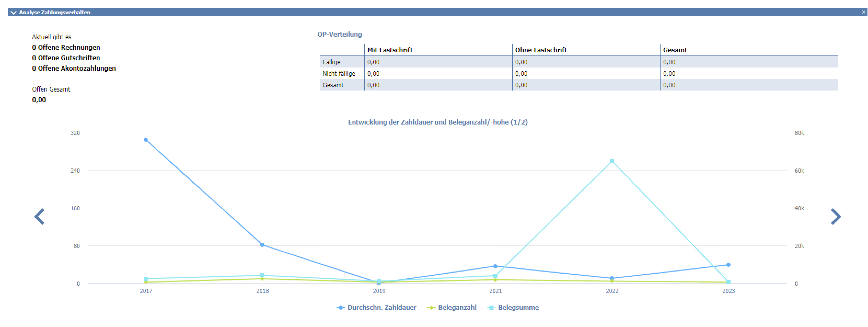Close the Analyse Zahlungsverhalten panel
868x327 pixels.
[x=863, y=12]
